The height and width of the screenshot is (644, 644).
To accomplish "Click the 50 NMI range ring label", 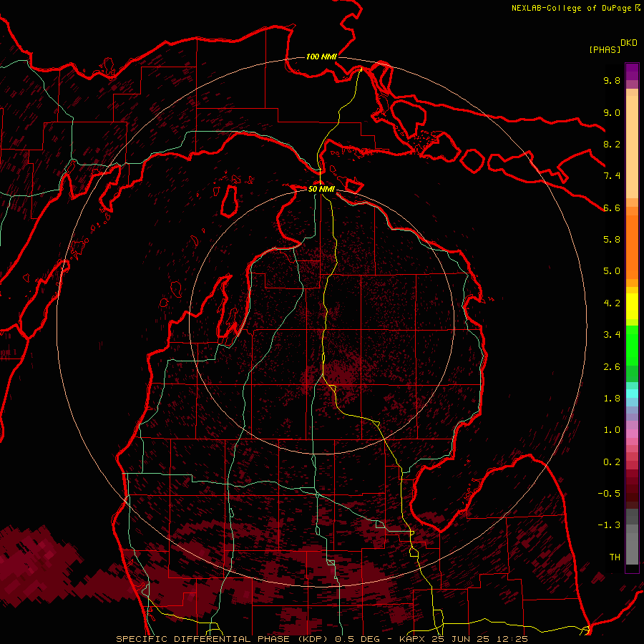I will 321,189.
